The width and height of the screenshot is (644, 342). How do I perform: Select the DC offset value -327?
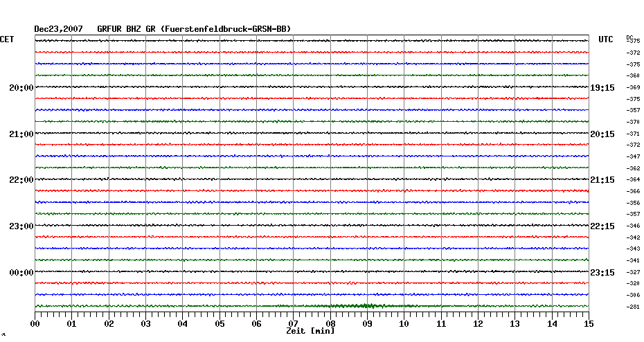coord(633,272)
